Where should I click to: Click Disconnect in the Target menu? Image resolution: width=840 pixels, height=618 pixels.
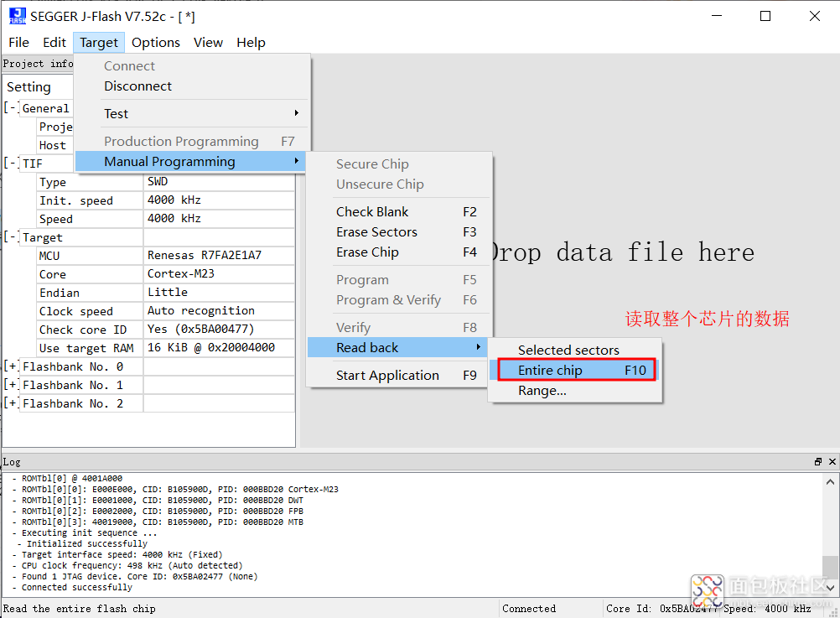tap(137, 86)
